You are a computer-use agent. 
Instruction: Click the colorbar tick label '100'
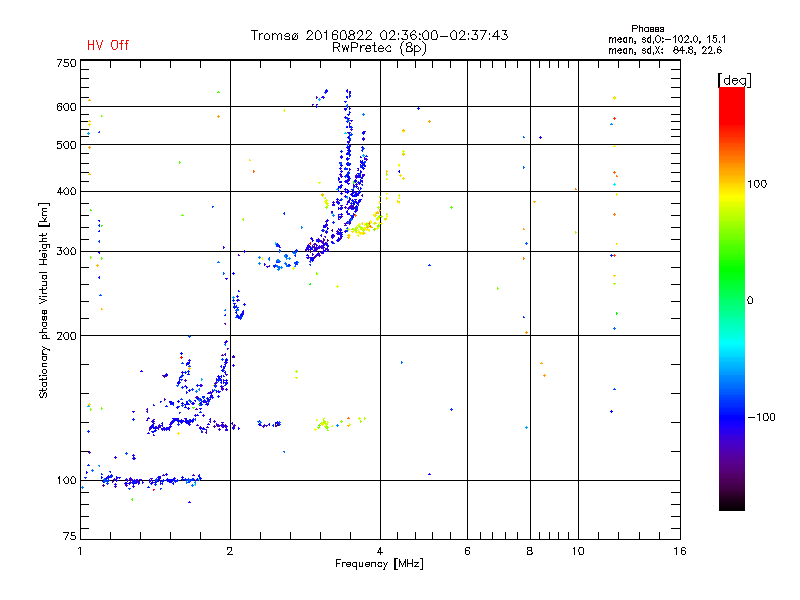757,184
